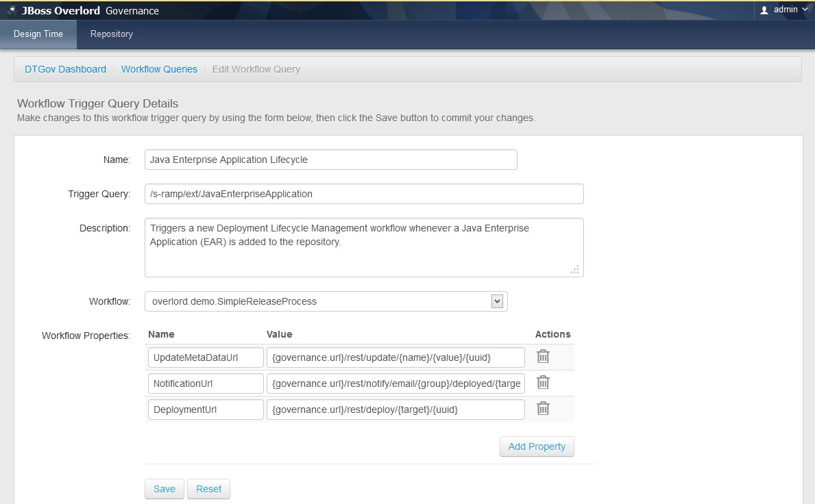
Task: Click the Add Property button
Action: tap(537, 446)
